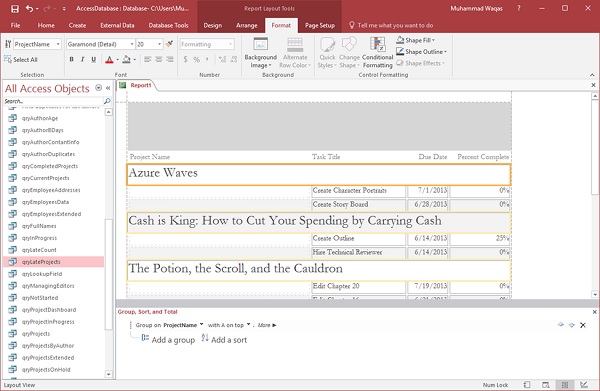Toggle Underline formatting
Viewport: 600px width, 391px height.
[x=93, y=59]
